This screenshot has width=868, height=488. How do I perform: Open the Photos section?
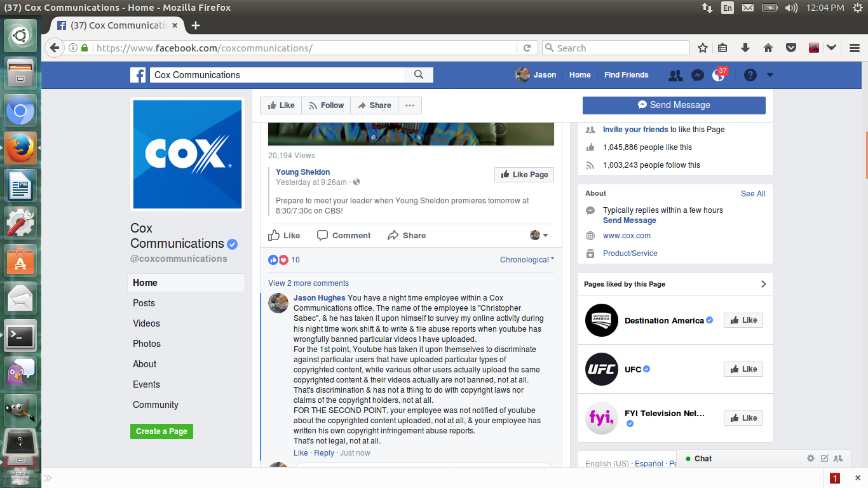[147, 344]
